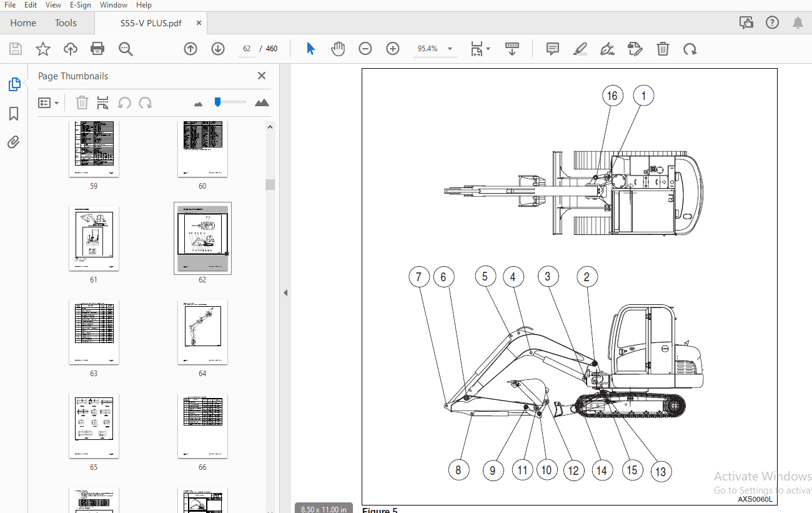Select the highlighter pen tool
This screenshot has width=812, height=513.
pyautogui.click(x=580, y=49)
